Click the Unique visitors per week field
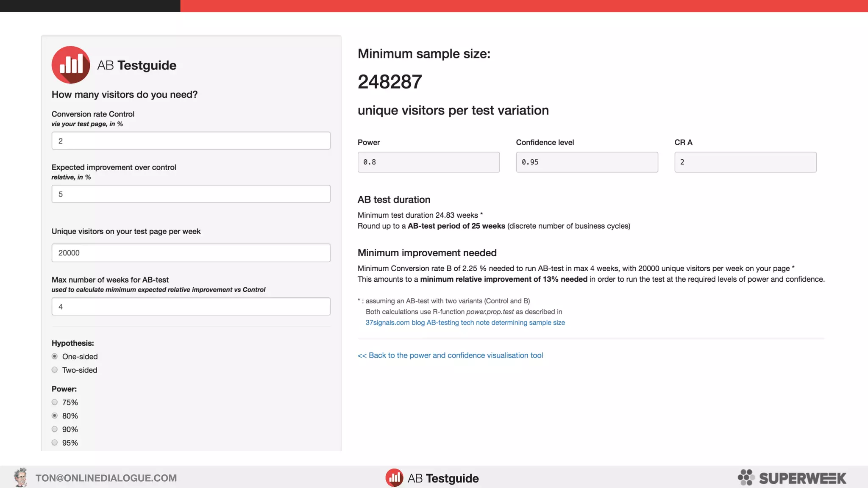The height and width of the screenshot is (488, 868). coord(191,253)
